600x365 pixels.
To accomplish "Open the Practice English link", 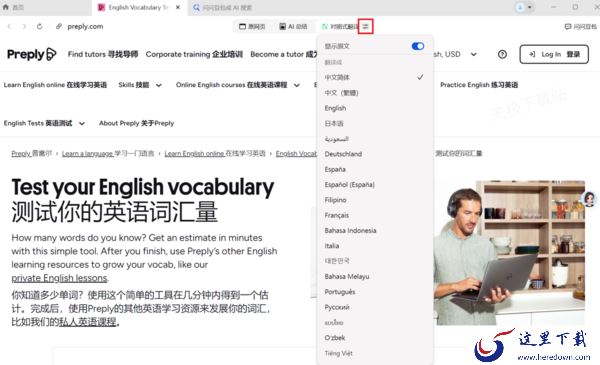I will (x=479, y=85).
